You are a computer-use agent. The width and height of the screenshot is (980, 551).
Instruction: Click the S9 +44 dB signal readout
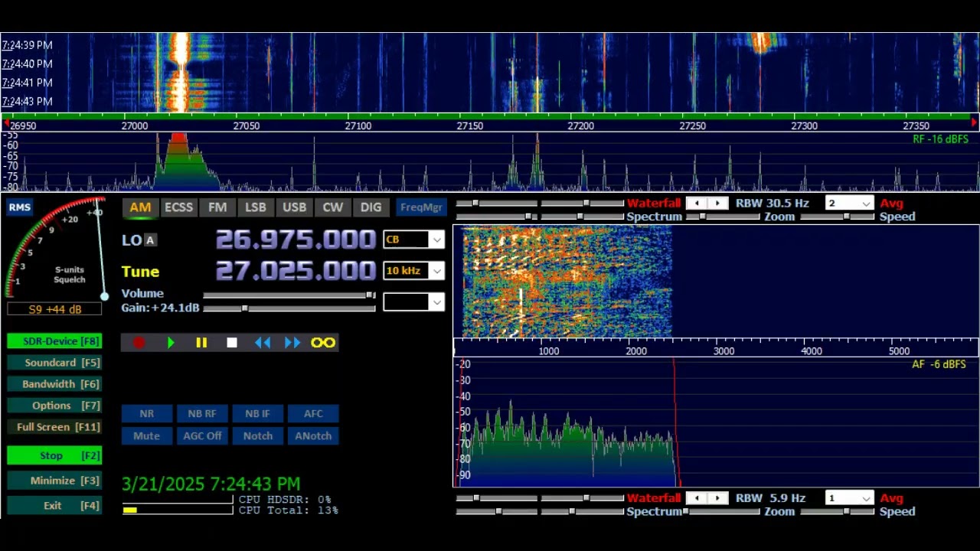pos(54,309)
